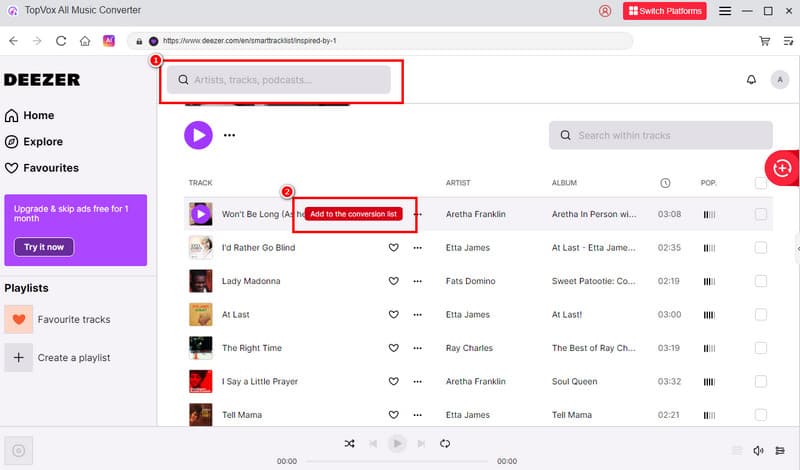Go back with the browser back arrow
The height and width of the screenshot is (470, 800).
13,41
